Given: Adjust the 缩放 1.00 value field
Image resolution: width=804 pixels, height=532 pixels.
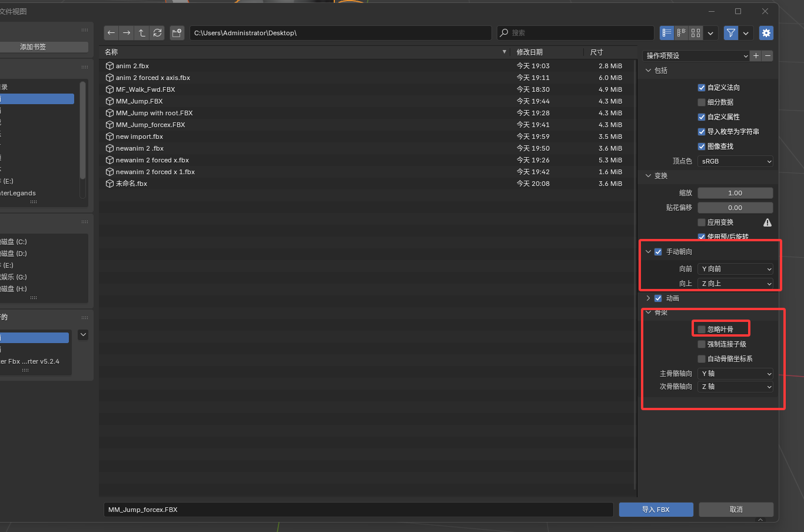Looking at the screenshot, I should [x=735, y=193].
